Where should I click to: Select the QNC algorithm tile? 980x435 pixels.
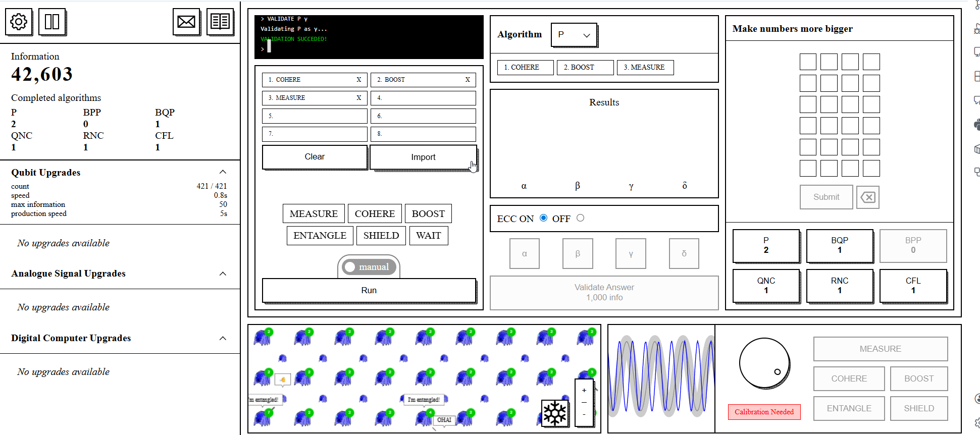coord(766,286)
